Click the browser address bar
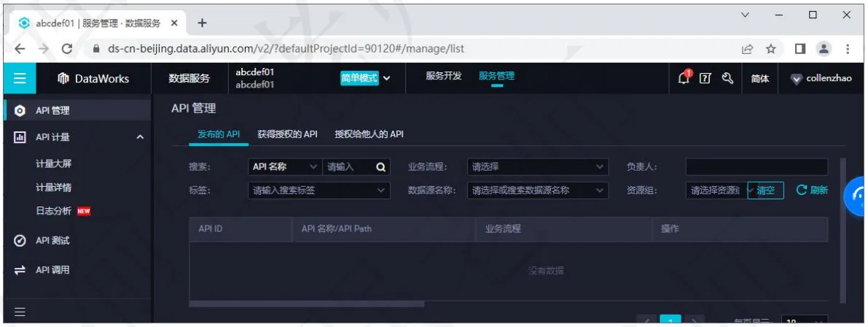 click(410, 49)
